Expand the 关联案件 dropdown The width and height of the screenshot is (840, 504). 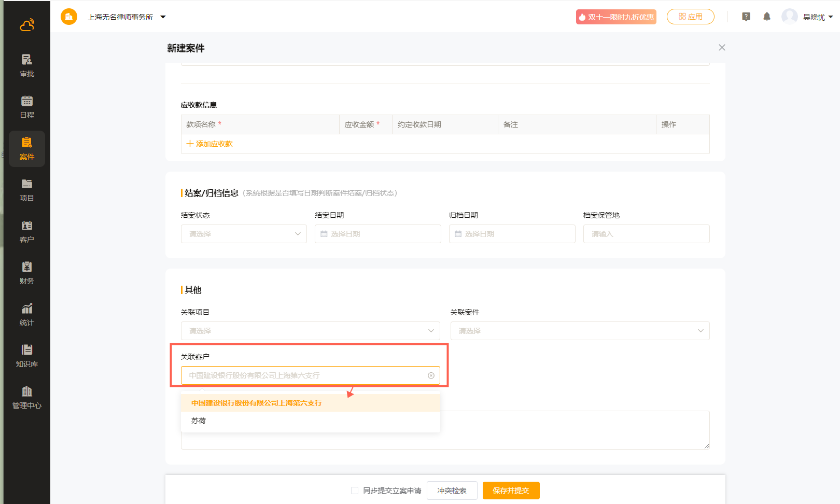(x=580, y=331)
